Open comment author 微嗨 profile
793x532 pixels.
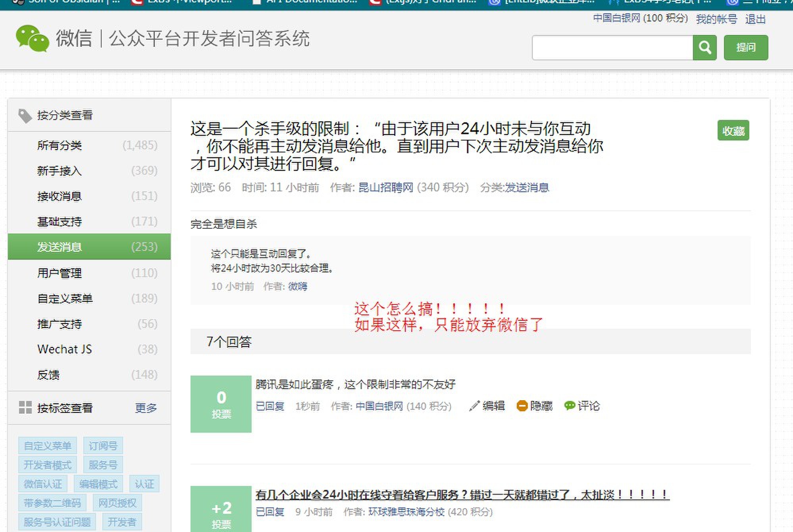pos(298,286)
